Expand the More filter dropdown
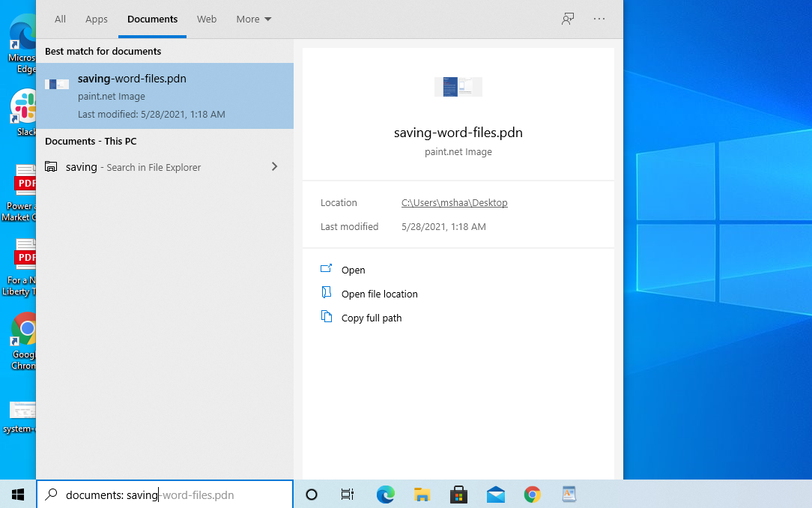The width and height of the screenshot is (812, 508). click(253, 19)
